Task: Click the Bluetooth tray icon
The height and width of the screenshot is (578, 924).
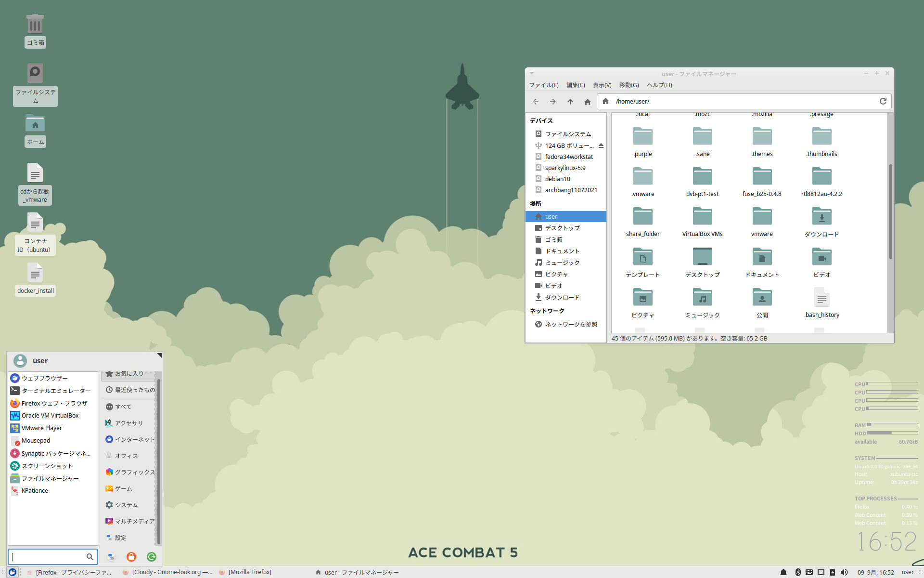Action: point(797,572)
